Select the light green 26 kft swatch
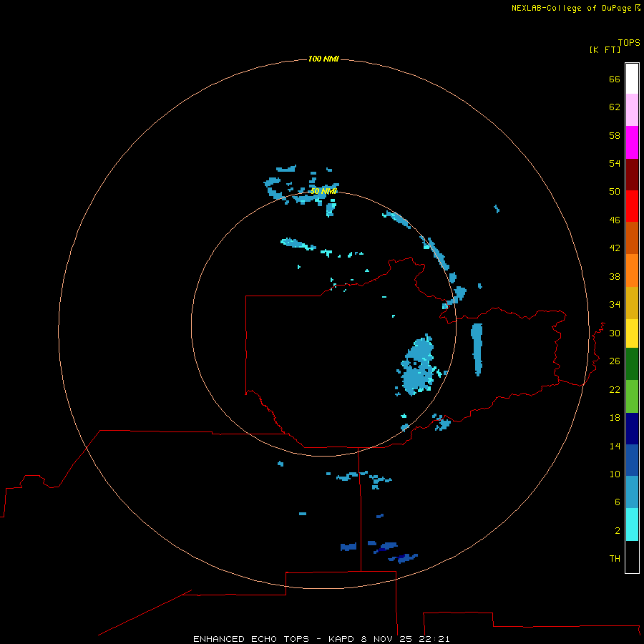Image resolution: width=644 pixels, height=644 pixels. click(632, 396)
